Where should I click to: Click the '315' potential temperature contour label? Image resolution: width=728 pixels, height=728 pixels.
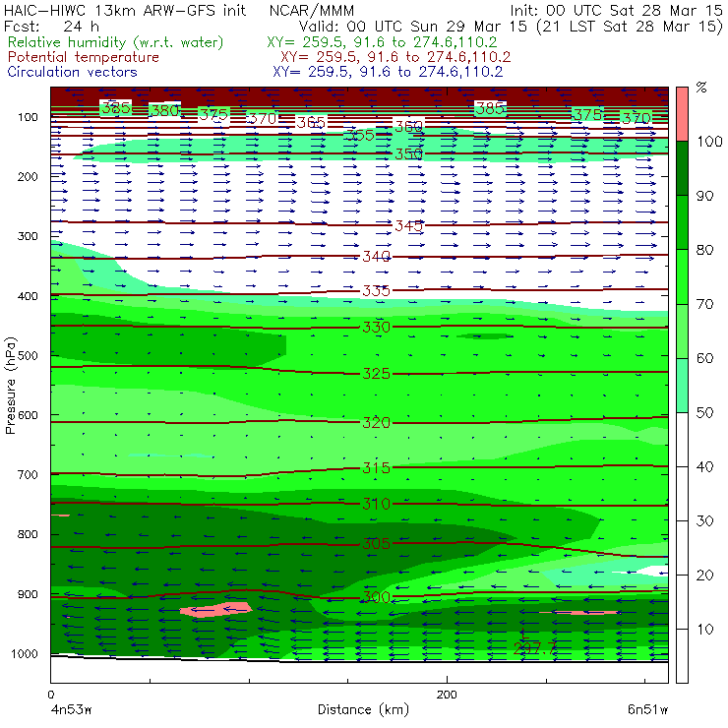[376, 467]
